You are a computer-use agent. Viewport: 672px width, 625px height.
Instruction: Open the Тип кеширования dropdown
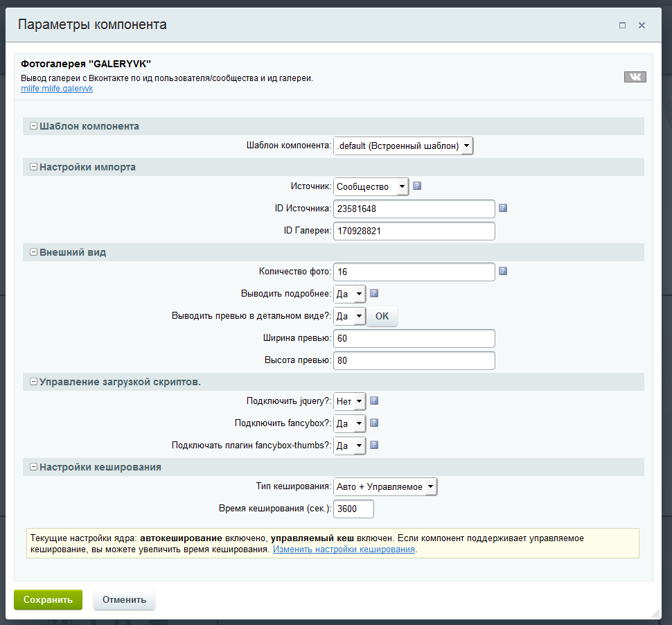coord(385,486)
